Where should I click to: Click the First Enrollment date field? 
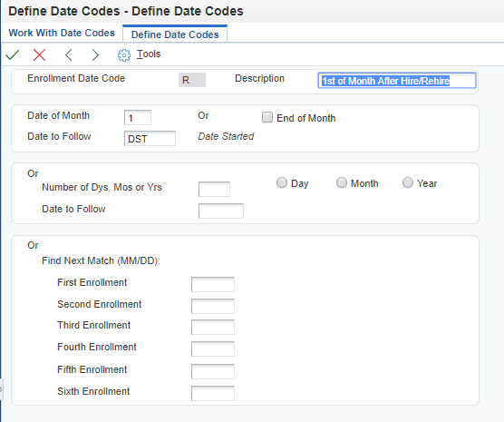coord(213,284)
